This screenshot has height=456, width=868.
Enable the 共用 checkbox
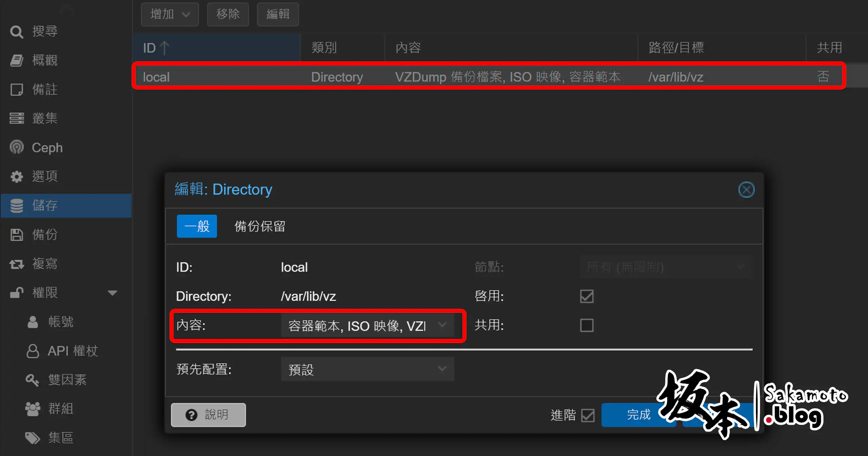(587, 325)
